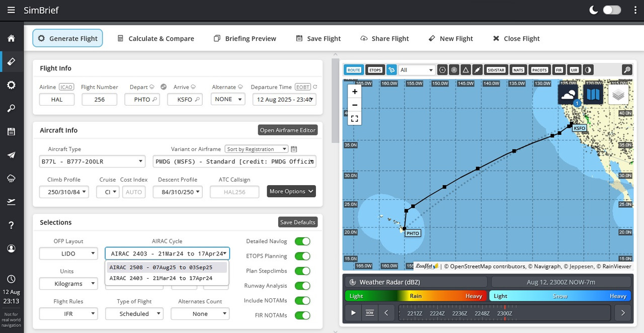Open the Flight Rules IFR dropdown
Screen dimensions: 644x333
68,314
